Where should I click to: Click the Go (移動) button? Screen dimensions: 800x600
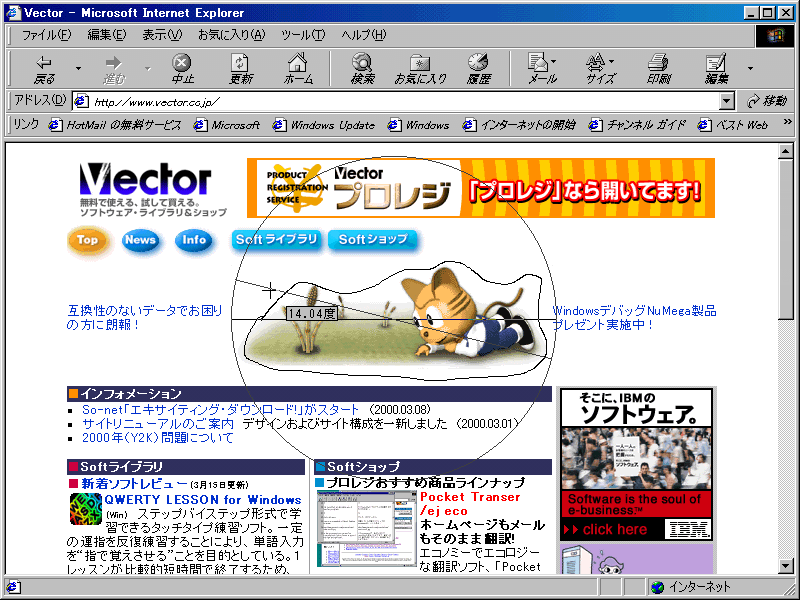[x=767, y=101]
